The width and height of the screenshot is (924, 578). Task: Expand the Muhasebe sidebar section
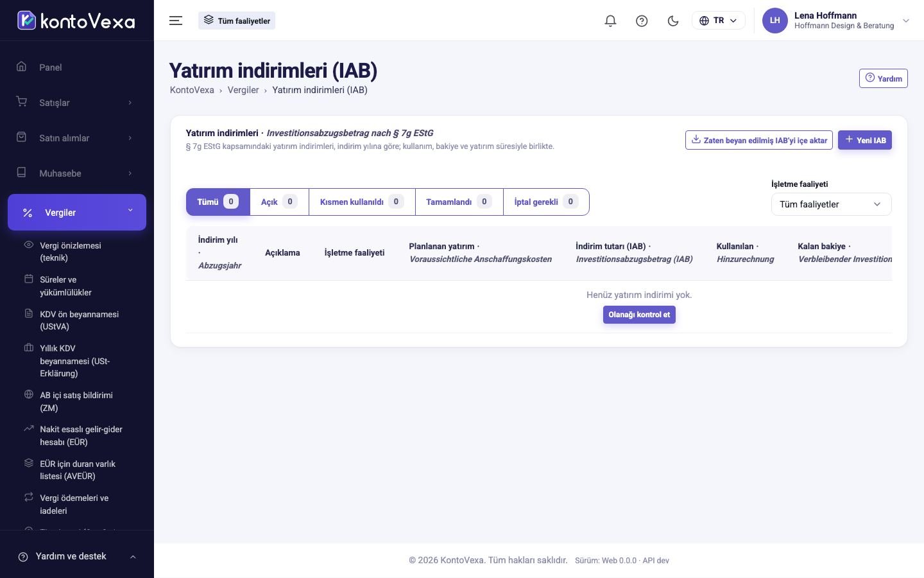point(77,173)
